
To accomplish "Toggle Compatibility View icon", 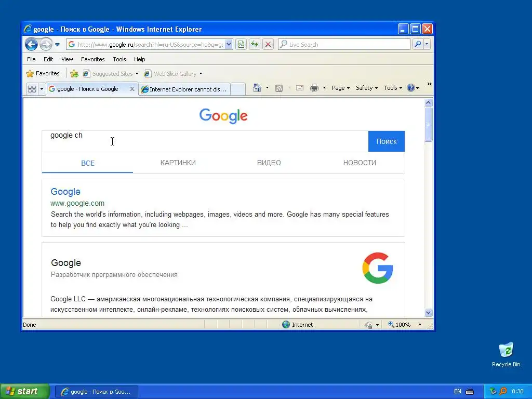I will (241, 45).
